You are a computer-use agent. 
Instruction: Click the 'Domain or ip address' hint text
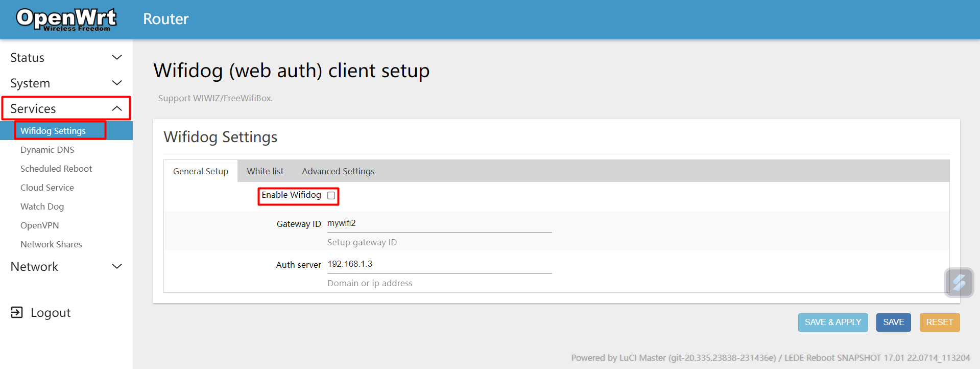[370, 283]
